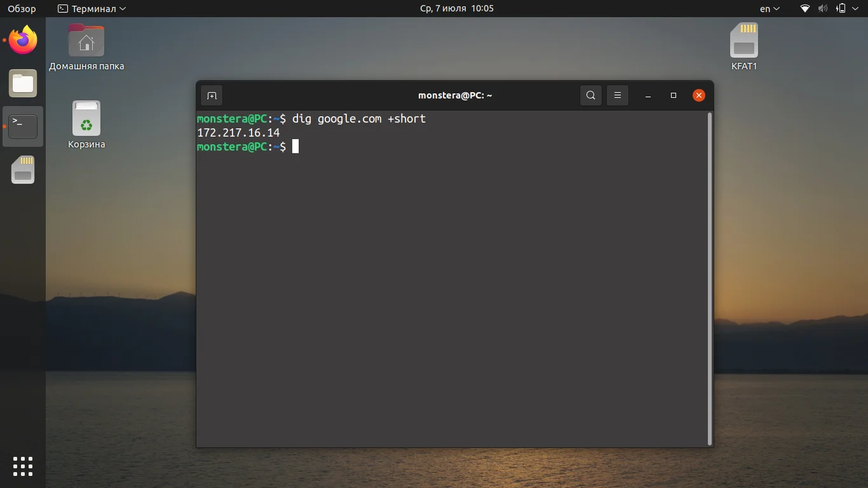
Task: Click the monstera@PC: ~ window title
Action: click(455, 95)
